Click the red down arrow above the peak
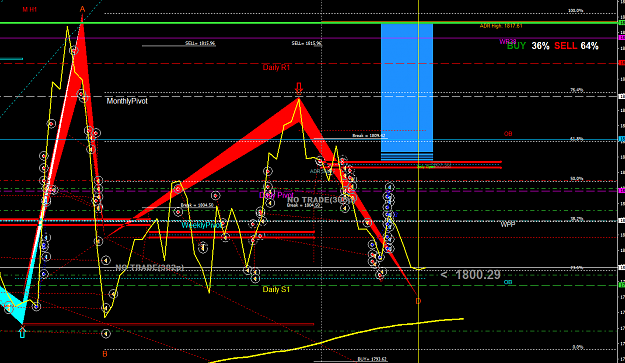The image size is (625, 363). click(x=299, y=88)
